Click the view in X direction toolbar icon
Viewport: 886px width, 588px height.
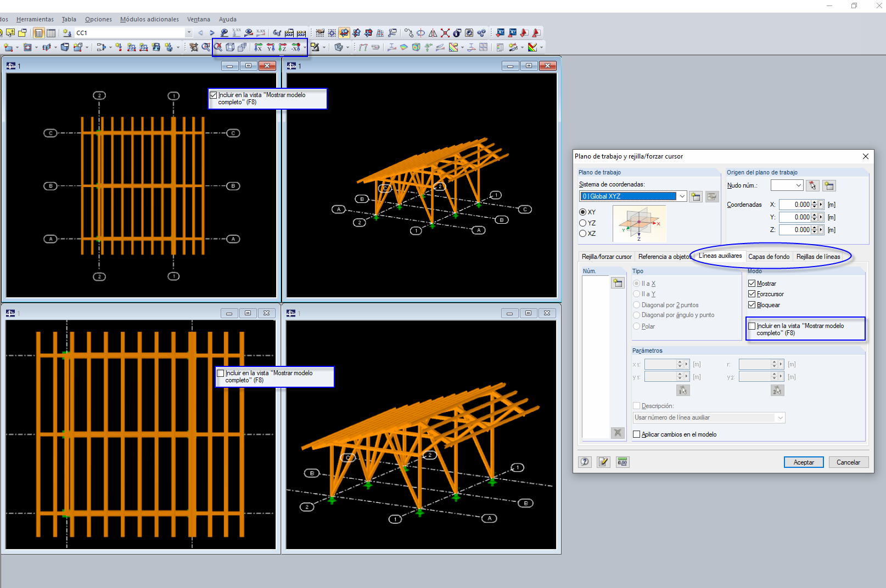point(258,47)
